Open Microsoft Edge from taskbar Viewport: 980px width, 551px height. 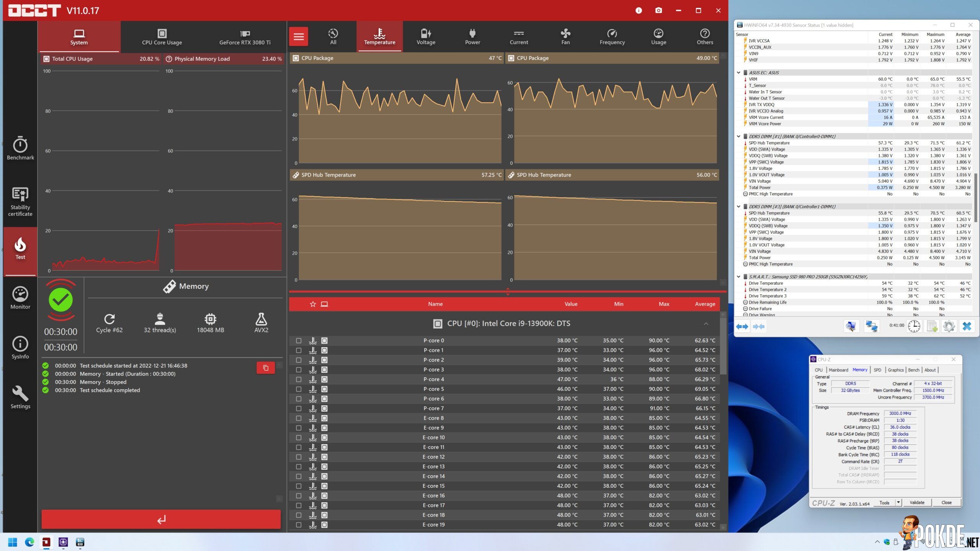tap(29, 542)
